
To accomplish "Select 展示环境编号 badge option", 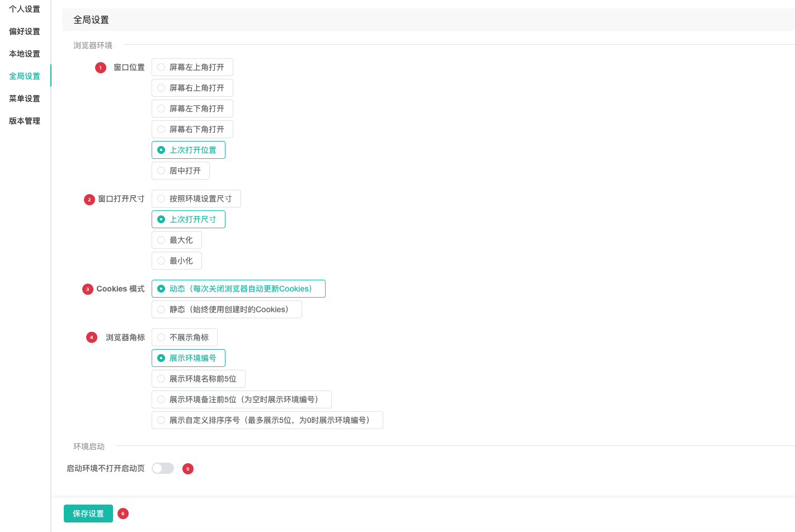I will (x=188, y=358).
